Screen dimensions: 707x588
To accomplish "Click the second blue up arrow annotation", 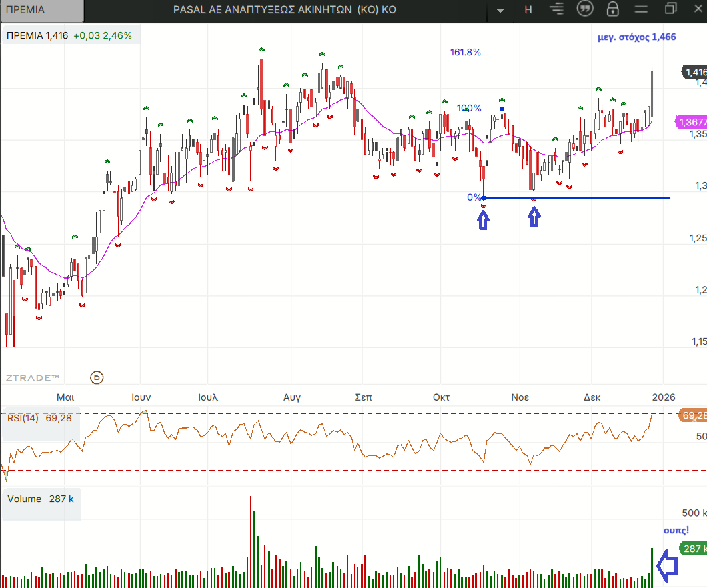I will coord(534,217).
